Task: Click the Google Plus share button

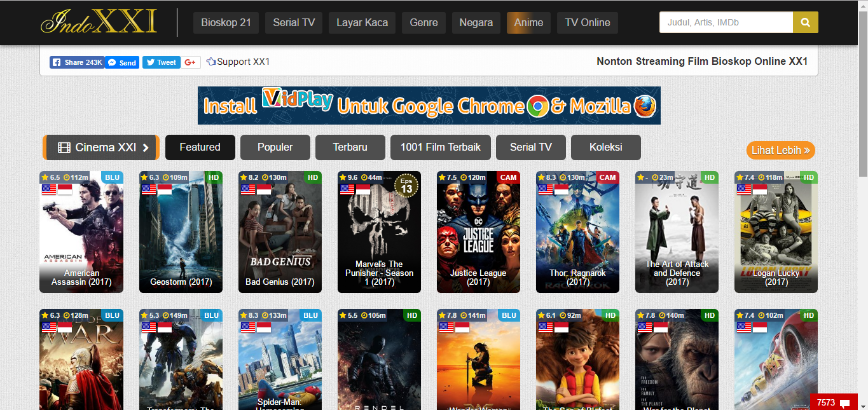Action: click(191, 62)
